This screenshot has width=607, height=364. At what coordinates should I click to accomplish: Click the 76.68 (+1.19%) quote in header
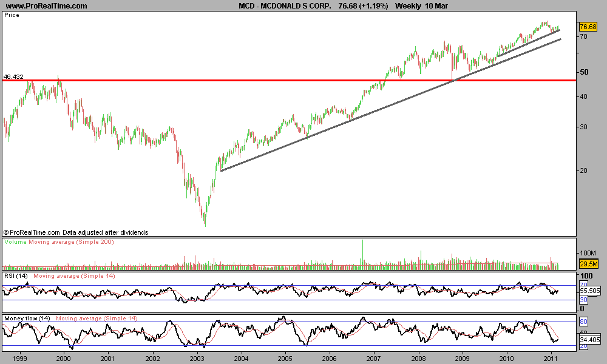coord(363,6)
